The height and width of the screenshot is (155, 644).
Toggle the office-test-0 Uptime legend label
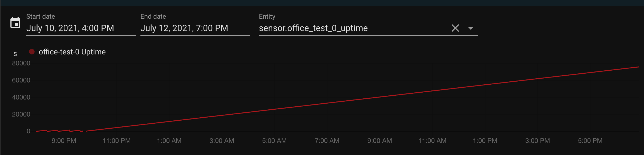coord(72,52)
